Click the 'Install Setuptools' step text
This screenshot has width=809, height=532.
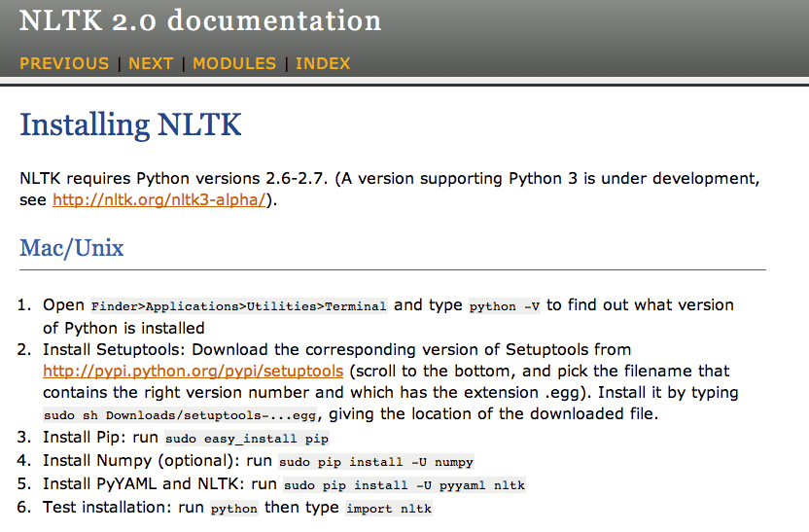tap(114, 350)
